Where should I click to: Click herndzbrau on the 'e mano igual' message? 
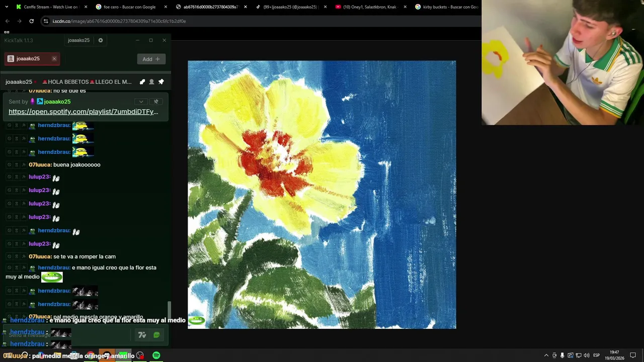pyautogui.click(x=54, y=268)
